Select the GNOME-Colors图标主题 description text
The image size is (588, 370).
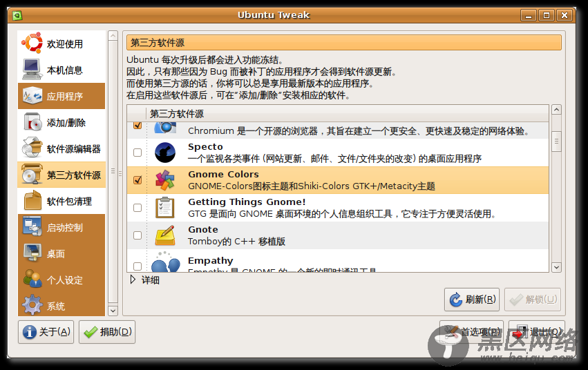(x=311, y=186)
